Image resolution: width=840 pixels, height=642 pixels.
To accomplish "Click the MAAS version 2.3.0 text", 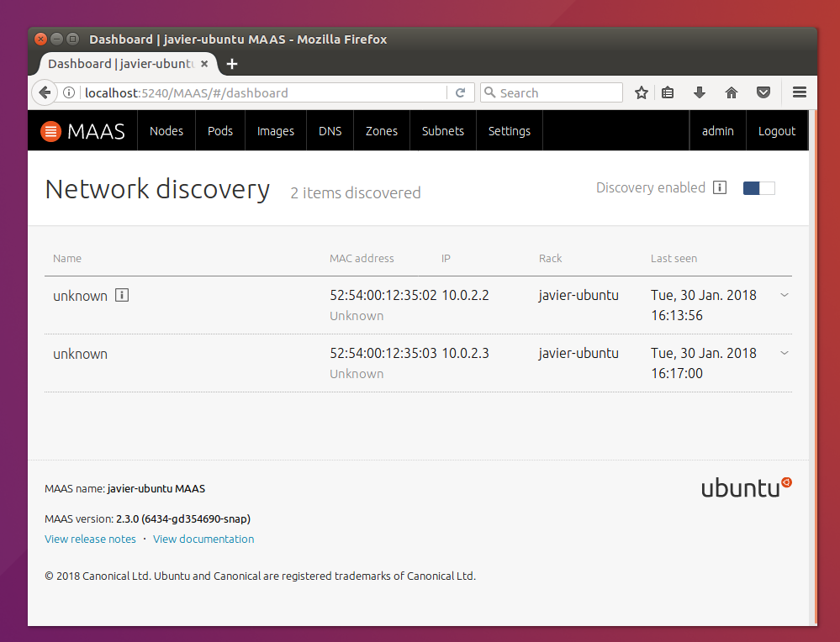I will click(x=147, y=518).
